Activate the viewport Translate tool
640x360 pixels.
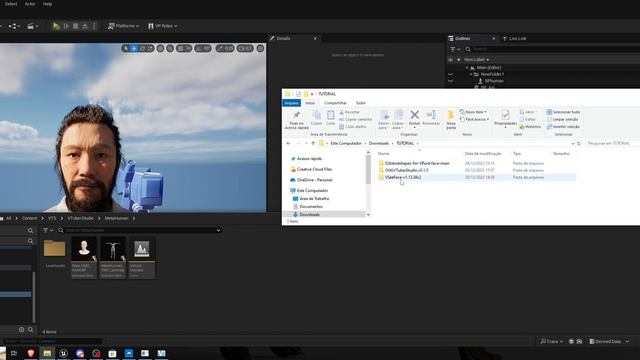pyautogui.click(x=134, y=49)
